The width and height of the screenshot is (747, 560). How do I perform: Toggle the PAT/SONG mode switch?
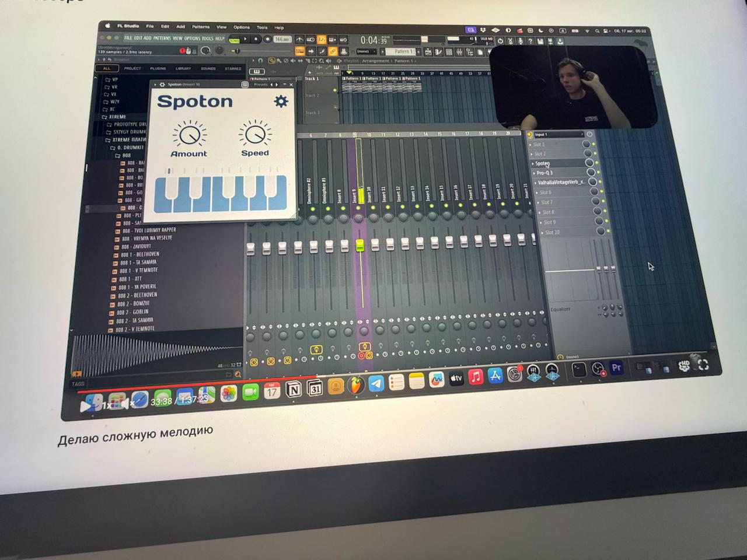(234, 40)
